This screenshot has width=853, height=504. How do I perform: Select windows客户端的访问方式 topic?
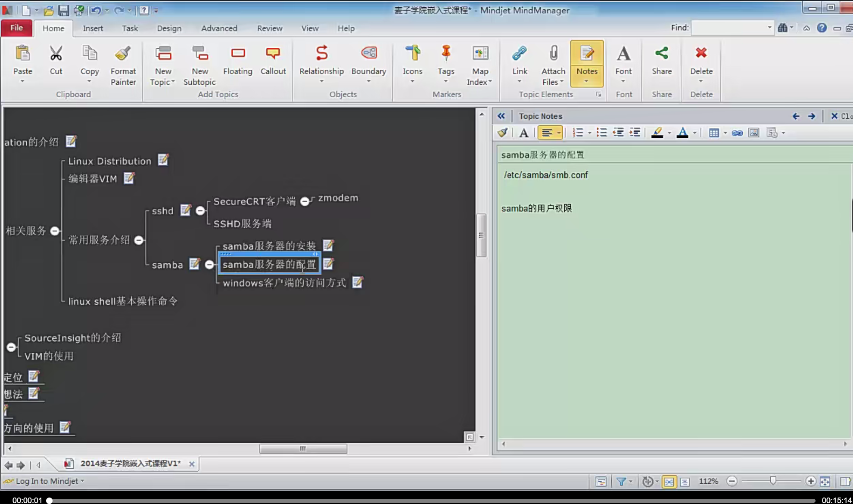(x=284, y=283)
